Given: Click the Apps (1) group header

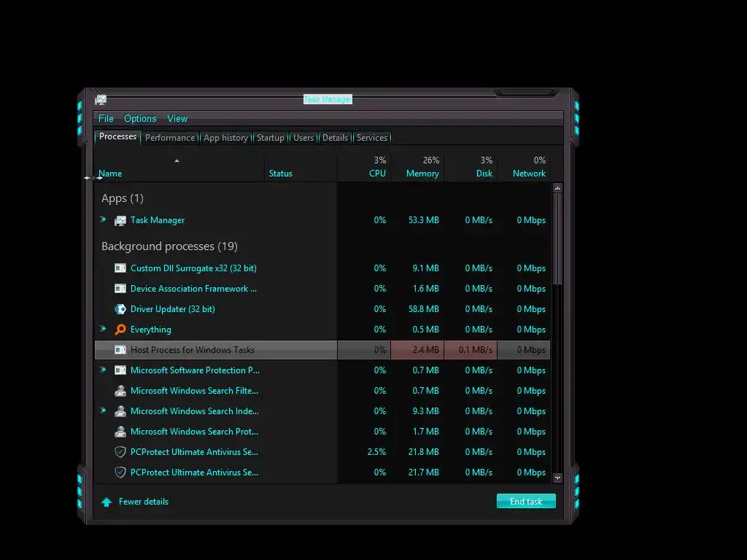Looking at the screenshot, I should point(122,198).
